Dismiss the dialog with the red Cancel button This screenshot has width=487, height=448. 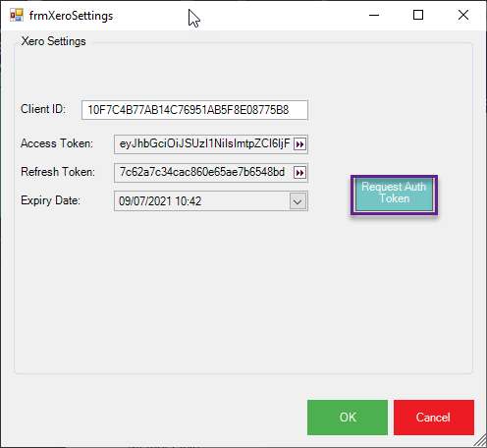[x=434, y=418]
